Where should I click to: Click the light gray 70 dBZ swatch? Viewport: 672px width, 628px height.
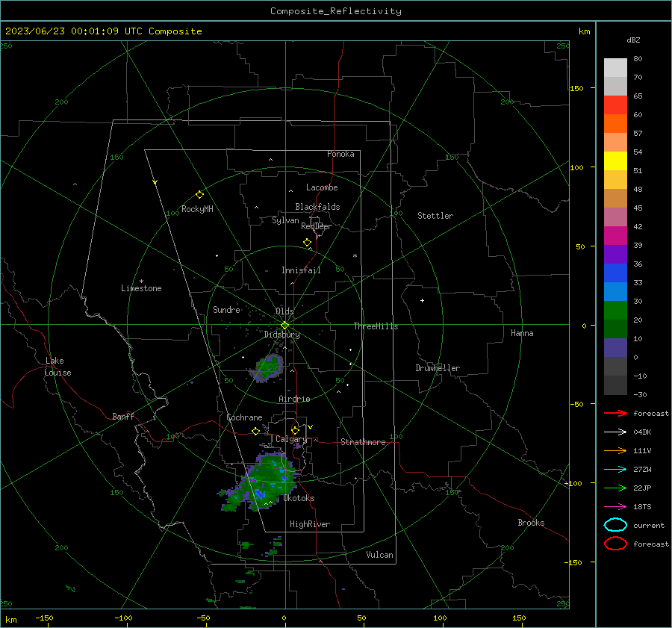pos(615,68)
